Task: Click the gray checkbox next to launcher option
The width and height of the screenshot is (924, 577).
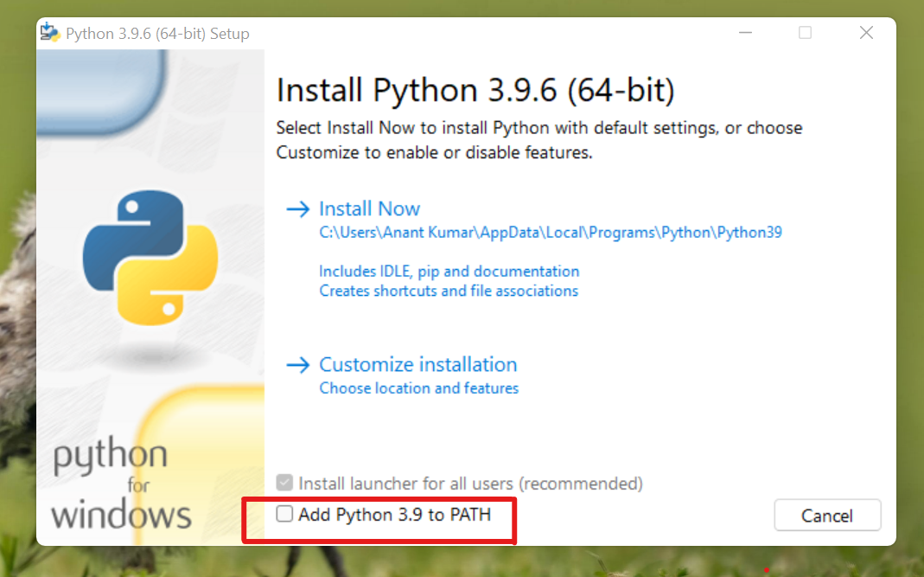Action: (x=284, y=484)
